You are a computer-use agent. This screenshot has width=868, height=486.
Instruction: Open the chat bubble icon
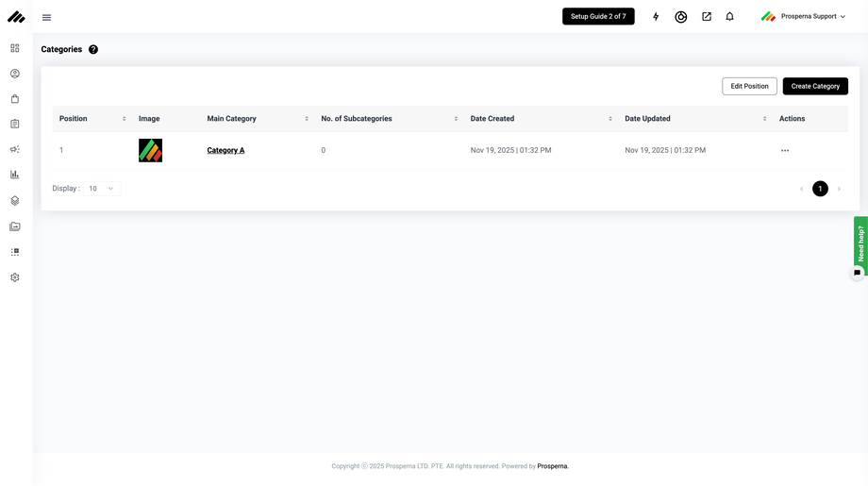click(857, 273)
